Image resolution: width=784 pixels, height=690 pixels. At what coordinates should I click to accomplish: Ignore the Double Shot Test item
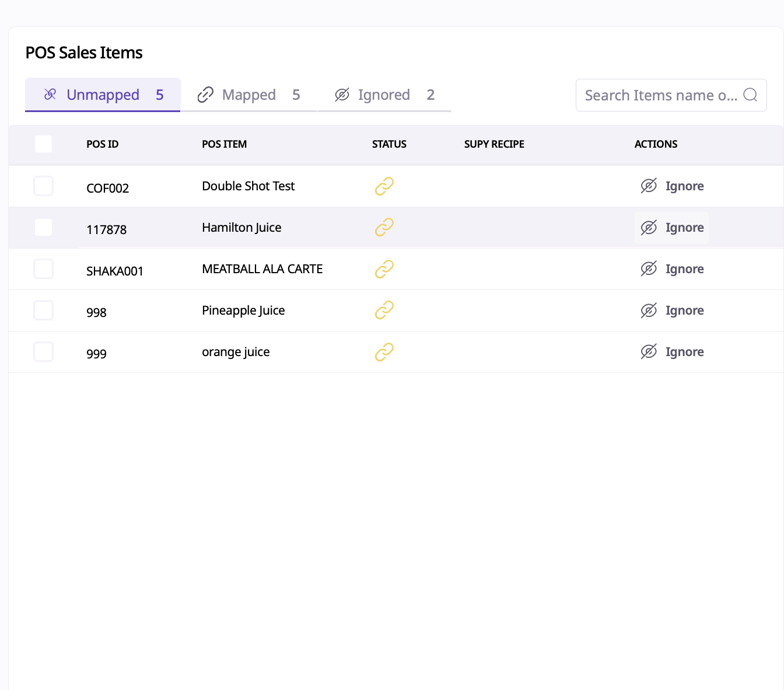[672, 186]
